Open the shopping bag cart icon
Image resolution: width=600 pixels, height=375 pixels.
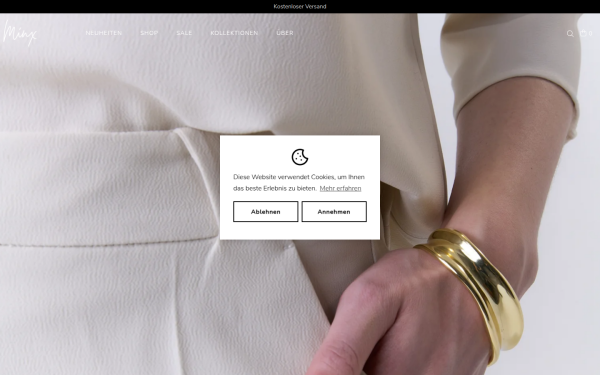pyautogui.click(x=583, y=33)
